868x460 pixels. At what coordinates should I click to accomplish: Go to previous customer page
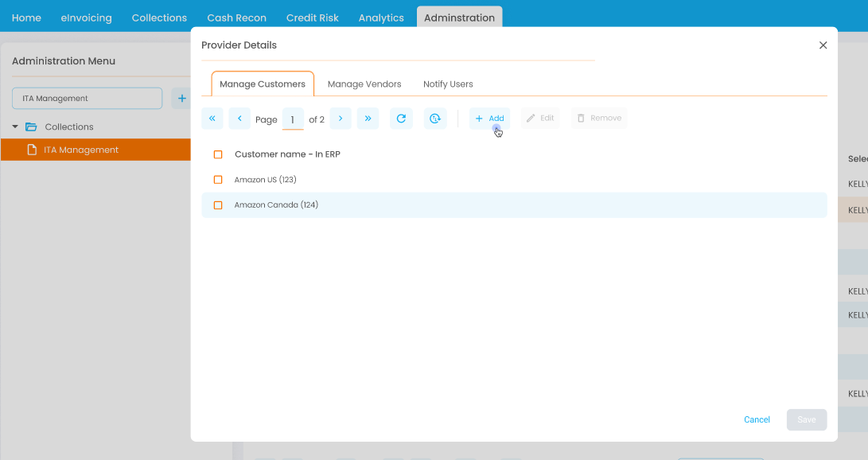point(239,119)
